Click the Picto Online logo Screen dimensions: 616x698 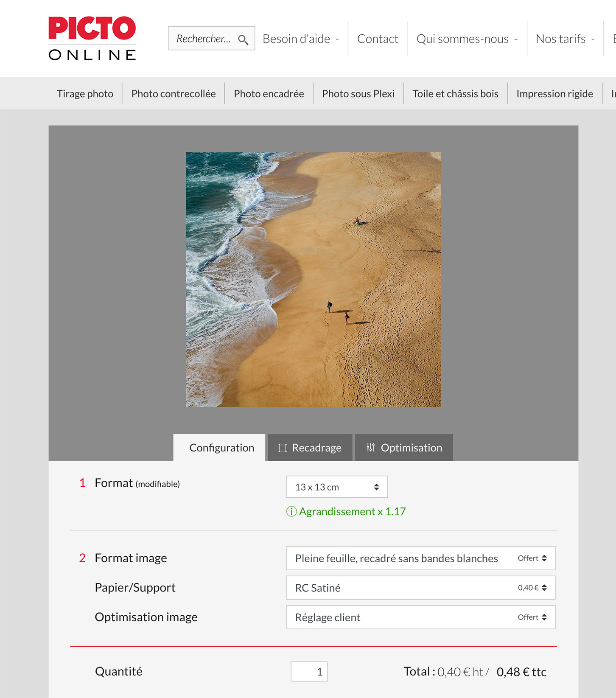click(92, 38)
